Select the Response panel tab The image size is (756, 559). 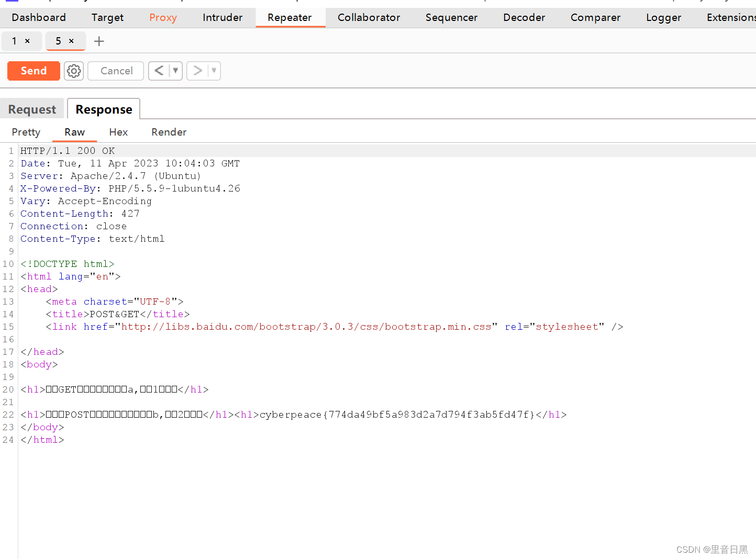point(104,109)
